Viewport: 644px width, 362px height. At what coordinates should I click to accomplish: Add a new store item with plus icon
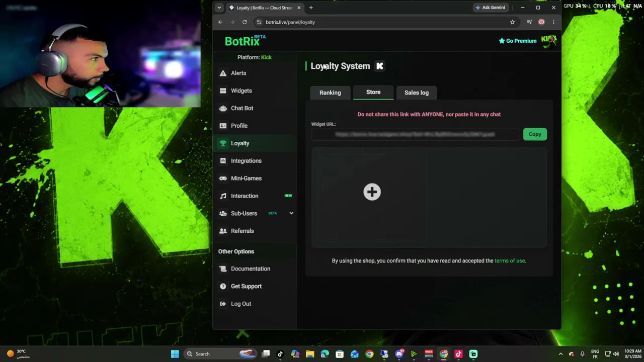pyautogui.click(x=372, y=192)
